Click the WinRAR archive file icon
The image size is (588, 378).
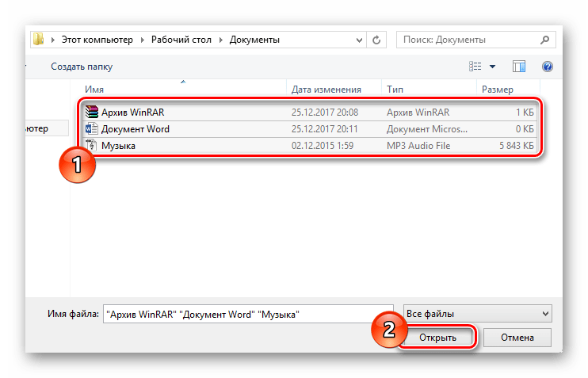[x=91, y=112]
